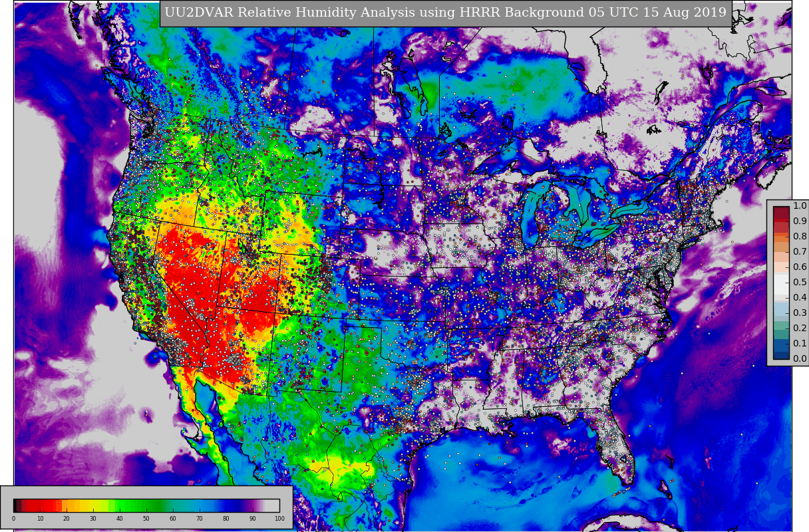The height and width of the screenshot is (532, 809).
Task: Click tick label 30 on humidity colorbar
Action: point(93,519)
